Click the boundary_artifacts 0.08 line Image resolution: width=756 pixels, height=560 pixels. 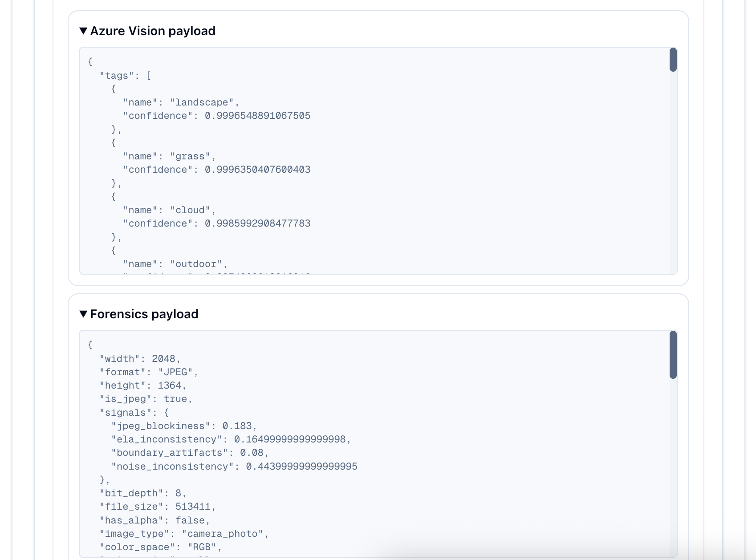click(190, 453)
